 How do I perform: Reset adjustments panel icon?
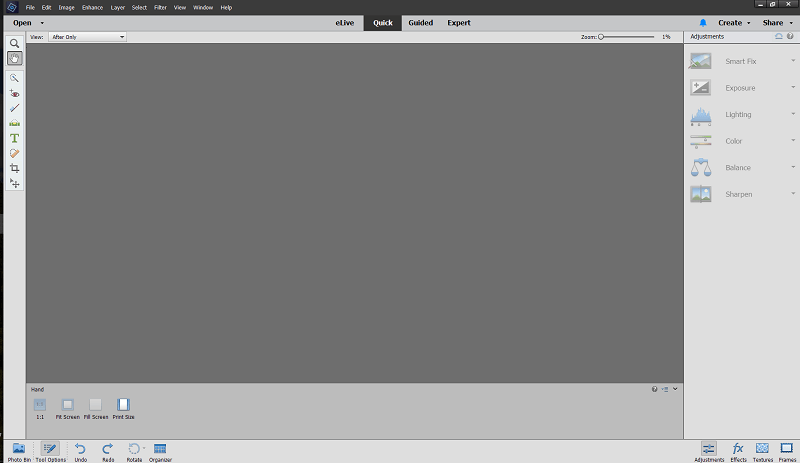pos(779,36)
